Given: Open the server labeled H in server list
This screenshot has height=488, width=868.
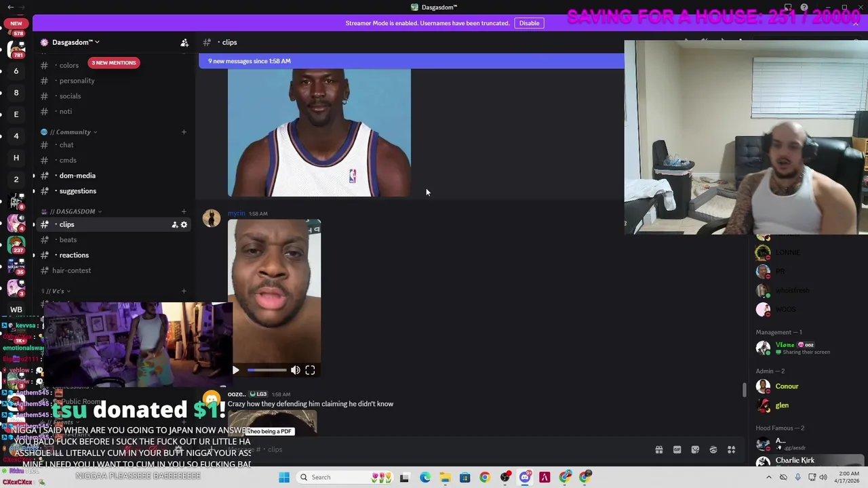Looking at the screenshot, I should [16, 158].
